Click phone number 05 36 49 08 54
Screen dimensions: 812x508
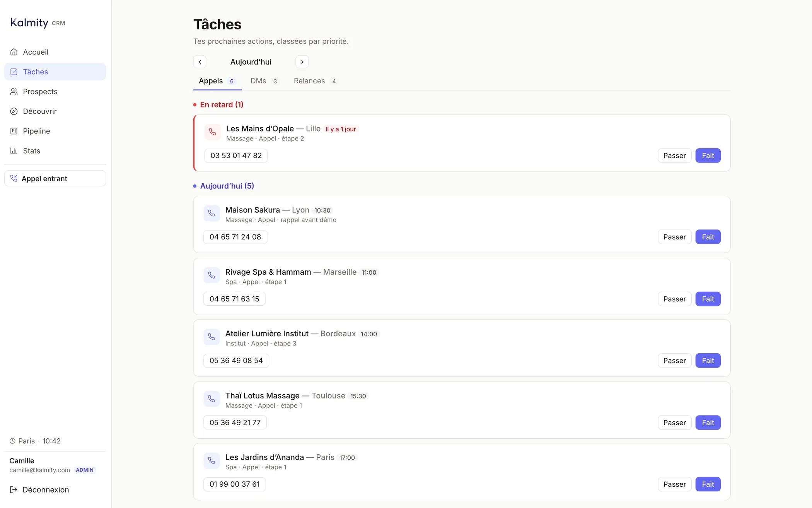click(x=236, y=361)
